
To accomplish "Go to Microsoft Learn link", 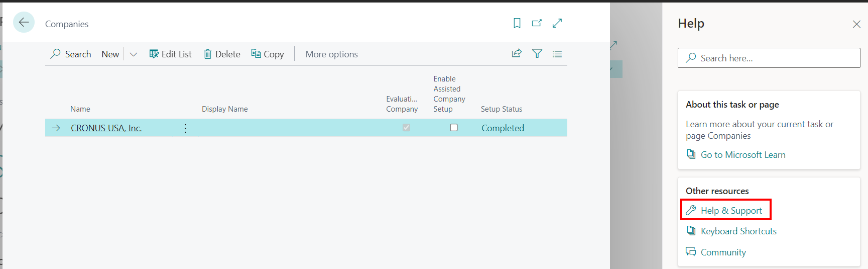I will [743, 155].
